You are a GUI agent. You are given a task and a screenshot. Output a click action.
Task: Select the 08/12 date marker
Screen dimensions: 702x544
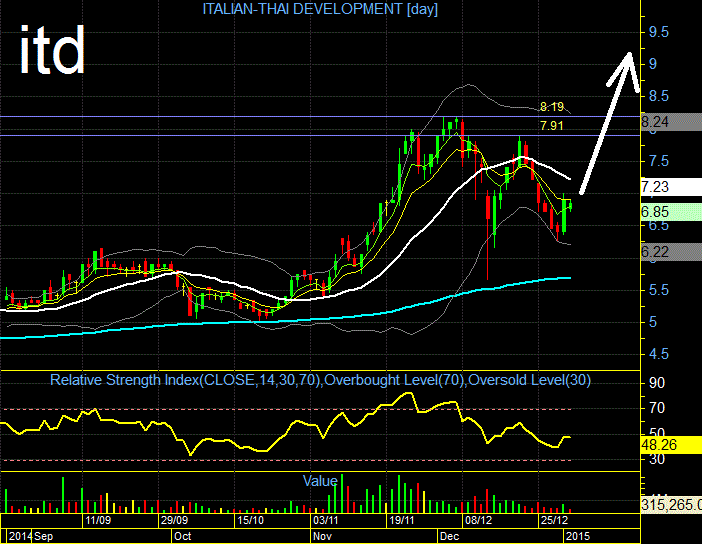478,520
